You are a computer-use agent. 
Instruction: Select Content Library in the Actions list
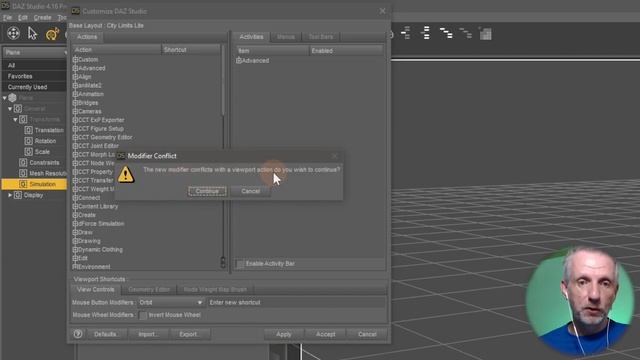98,207
